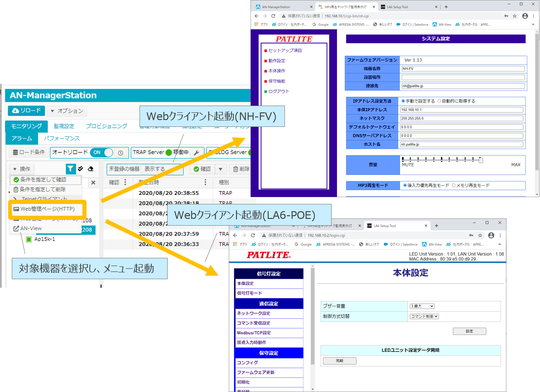540x392 pixels.
Task: Select the Ap15k-1 tree node
Action: pyautogui.click(x=44, y=239)
